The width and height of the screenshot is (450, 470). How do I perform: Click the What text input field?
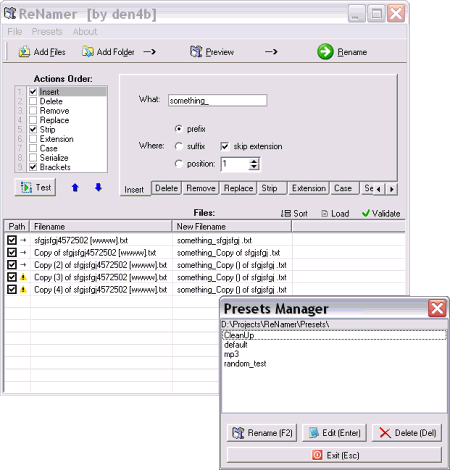click(217, 100)
